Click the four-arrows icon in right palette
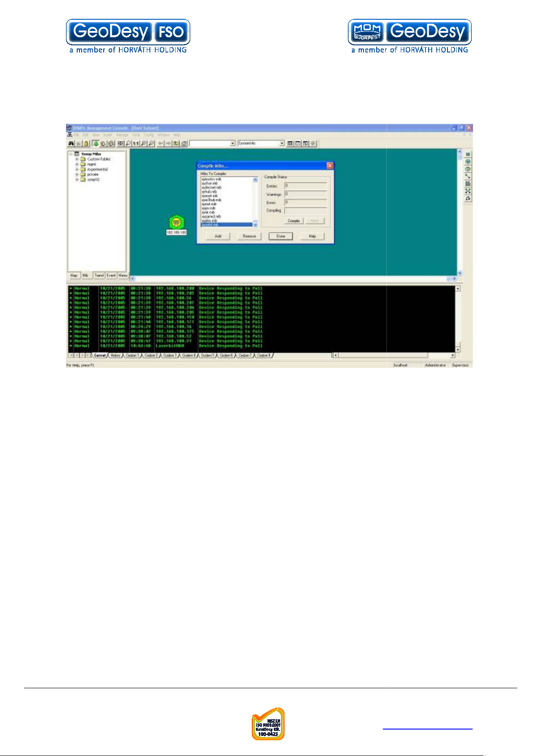This screenshot has width=535, height=756. coord(468,191)
